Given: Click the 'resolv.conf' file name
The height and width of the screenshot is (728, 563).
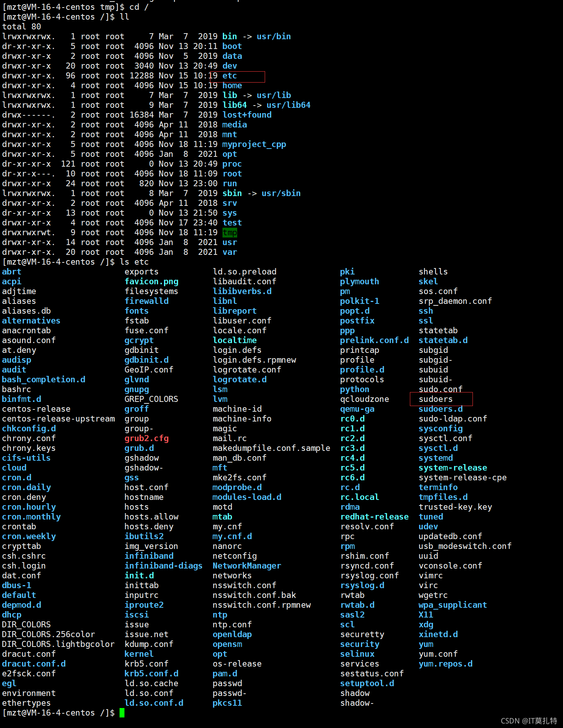Looking at the screenshot, I should point(367,527).
